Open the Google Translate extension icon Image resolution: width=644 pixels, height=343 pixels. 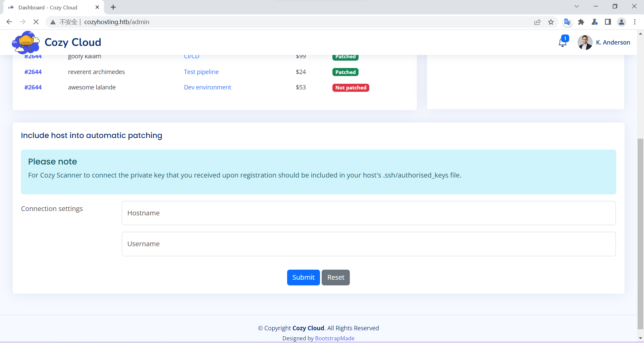[x=568, y=22]
